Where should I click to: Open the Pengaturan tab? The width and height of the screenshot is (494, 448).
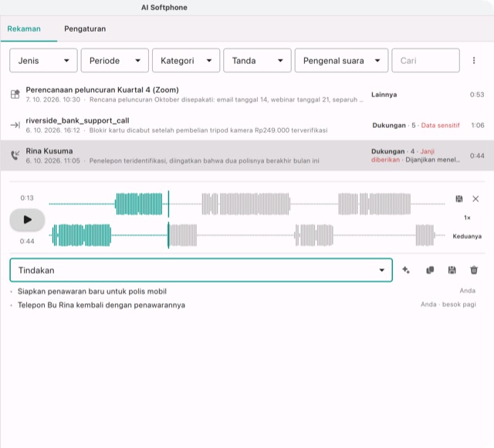pyautogui.click(x=85, y=29)
